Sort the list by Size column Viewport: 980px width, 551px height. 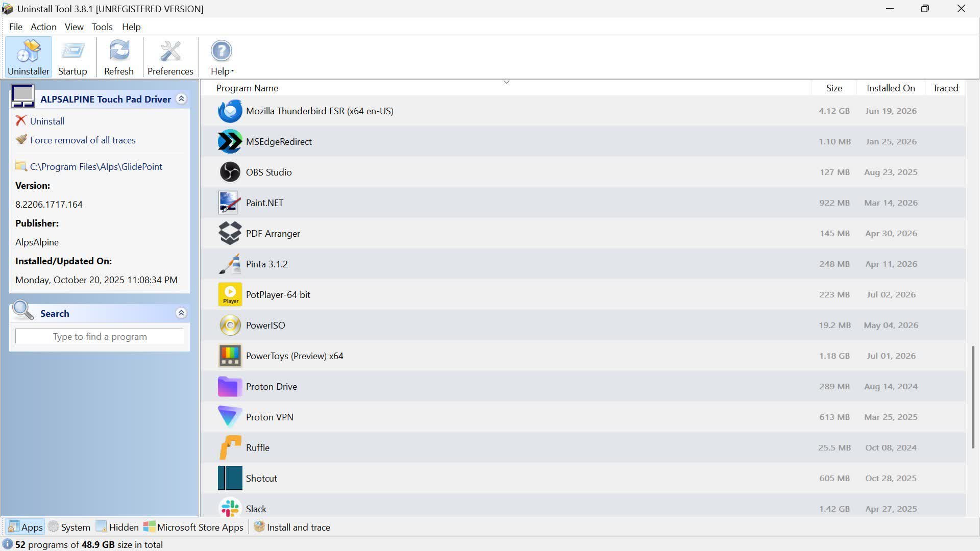[x=834, y=88]
